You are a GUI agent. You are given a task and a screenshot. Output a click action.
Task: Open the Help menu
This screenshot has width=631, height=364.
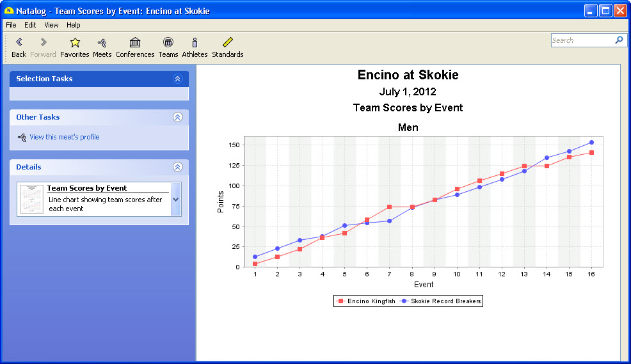(x=74, y=25)
